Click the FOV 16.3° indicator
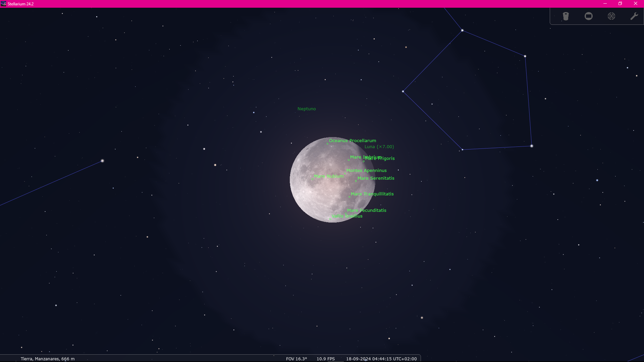Image resolution: width=644 pixels, height=362 pixels. (296, 359)
